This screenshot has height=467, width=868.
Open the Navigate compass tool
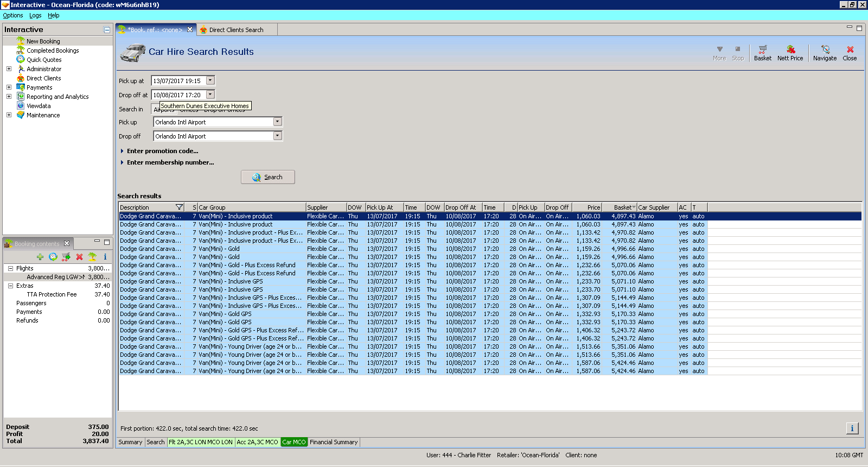click(825, 53)
